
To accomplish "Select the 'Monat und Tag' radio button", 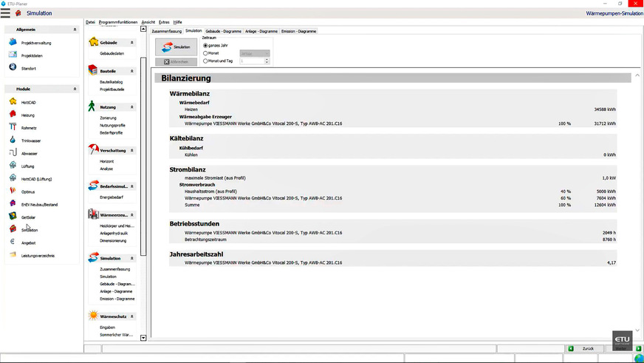I will coord(205,61).
